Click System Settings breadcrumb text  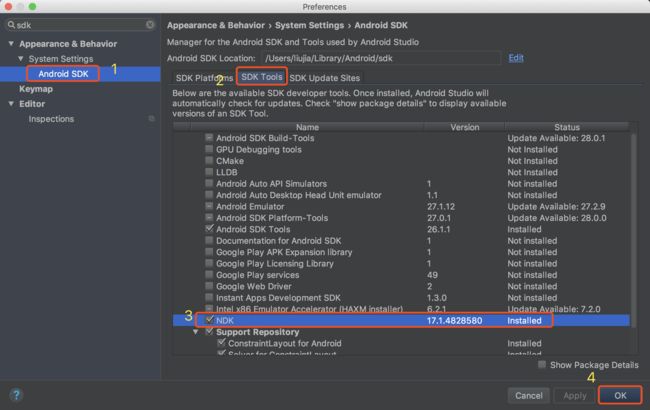[x=309, y=25]
